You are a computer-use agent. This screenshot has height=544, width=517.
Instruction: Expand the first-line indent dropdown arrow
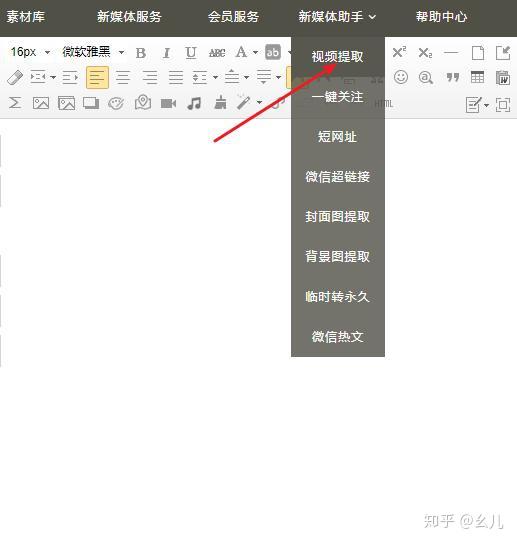coord(53,77)
